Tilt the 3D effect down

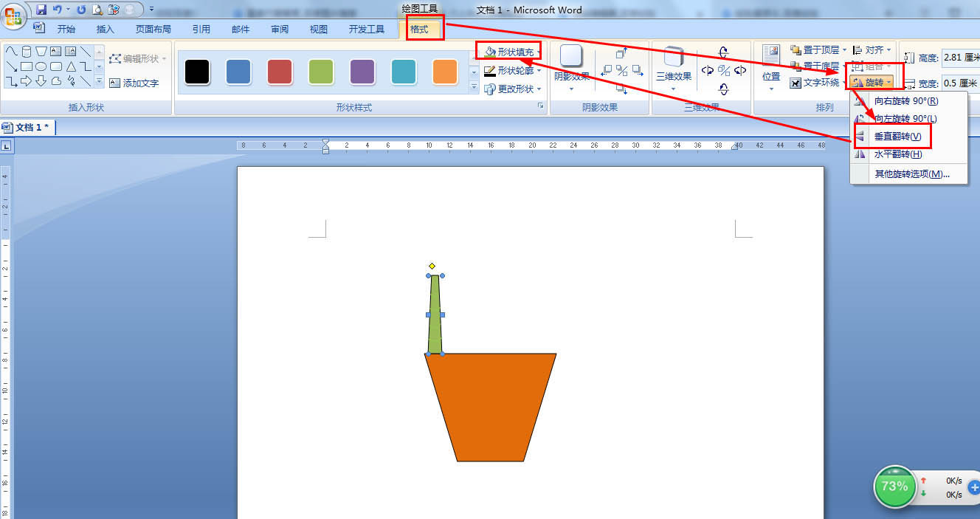tap(723, 89)
